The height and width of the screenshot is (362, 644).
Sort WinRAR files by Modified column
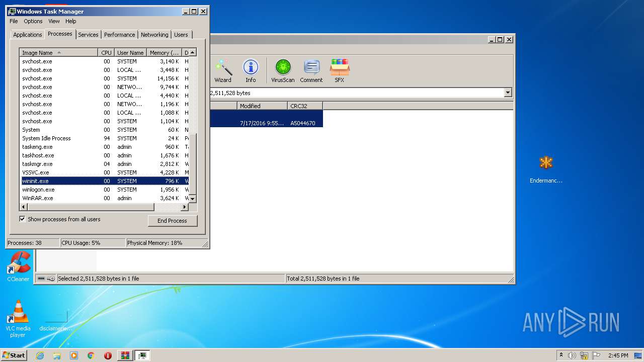point(262,106)
